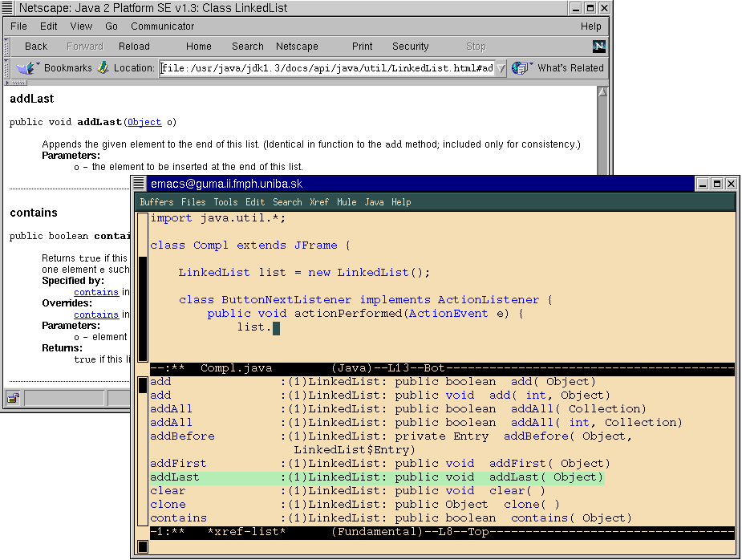Open the Search menu in emacs
This screenshot has width=742, height=560.
pyautogui.click(x=287, y=202)
